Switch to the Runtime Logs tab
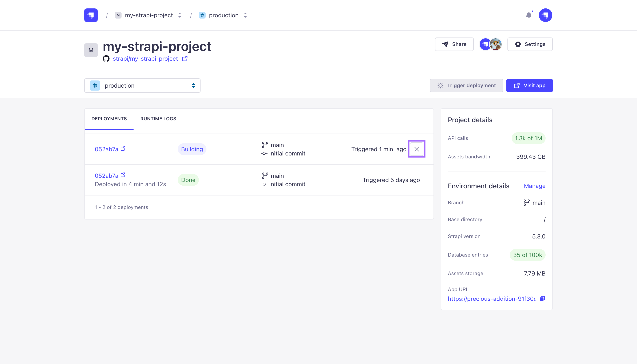The width and height of the screenshot is (637, 364). pos(158,119)
